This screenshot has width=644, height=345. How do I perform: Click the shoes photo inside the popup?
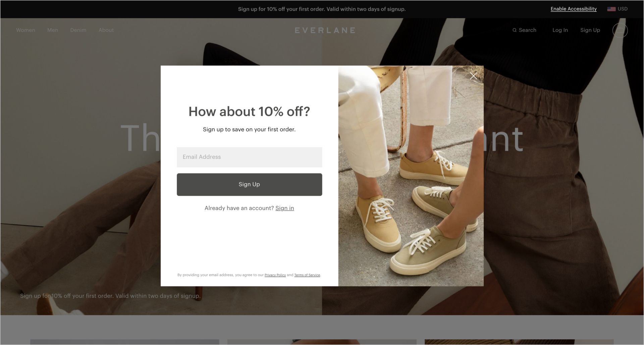[411, 176]
